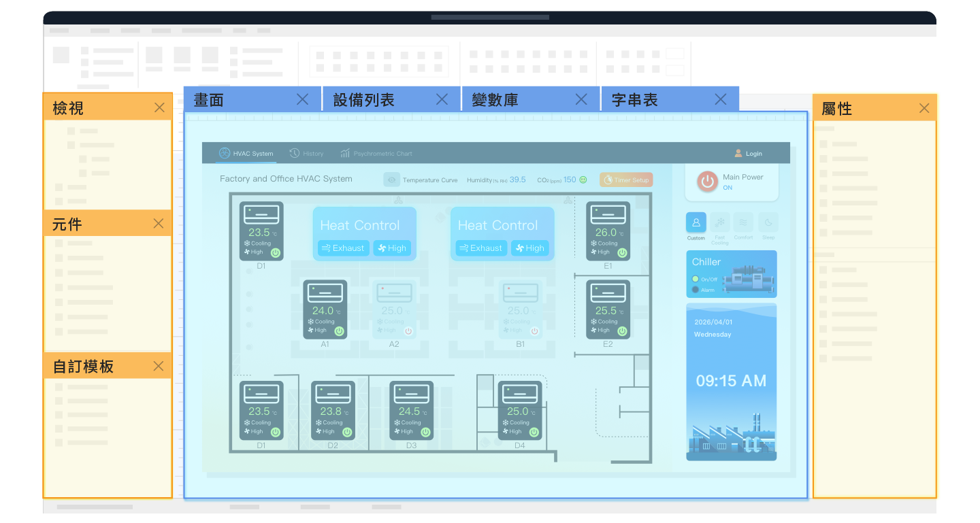980x523 pixels.
Task: Select the Custom mode icon
Action: pos(696,222)
